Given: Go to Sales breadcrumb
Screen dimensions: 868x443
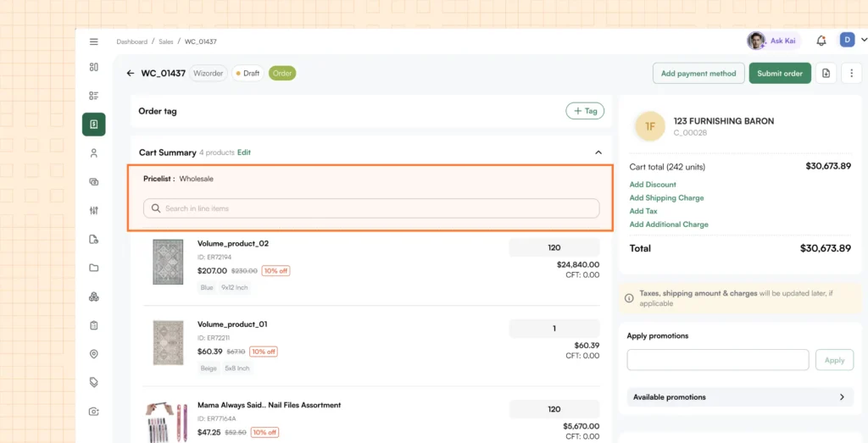Looking at the screenshot, I should pos(166,42).
